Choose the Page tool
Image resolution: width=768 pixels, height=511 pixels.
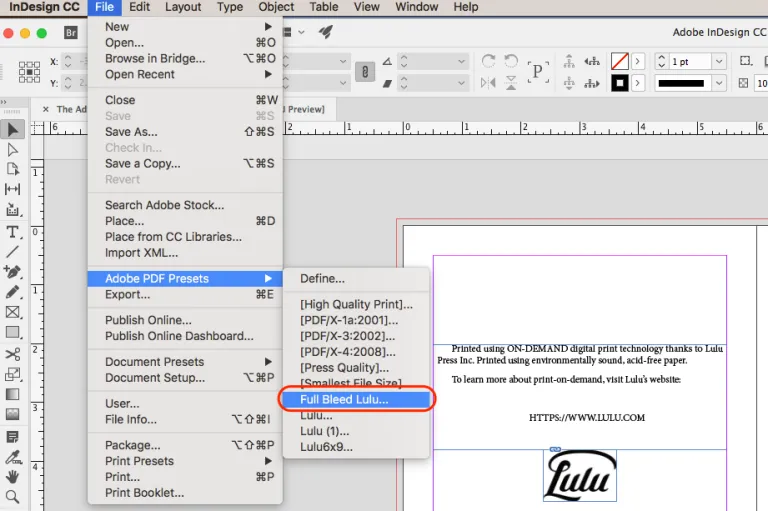(13, 169)
